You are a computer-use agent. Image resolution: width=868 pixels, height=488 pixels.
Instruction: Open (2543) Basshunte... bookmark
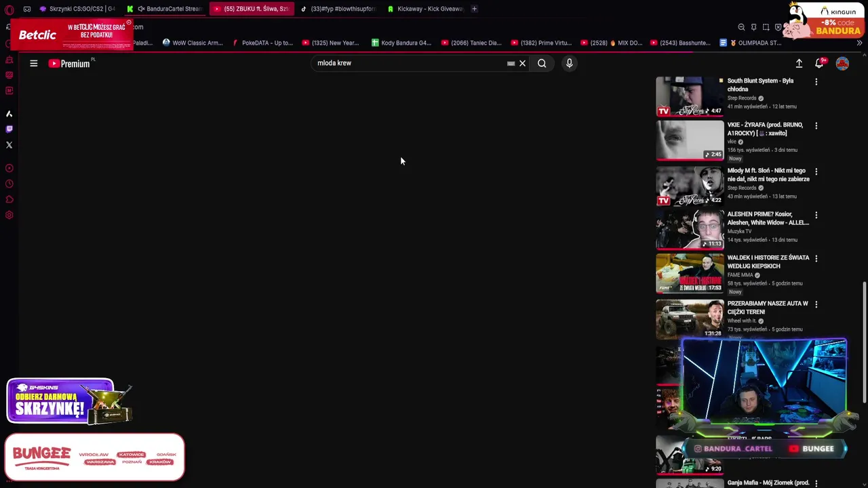(680, 43)
